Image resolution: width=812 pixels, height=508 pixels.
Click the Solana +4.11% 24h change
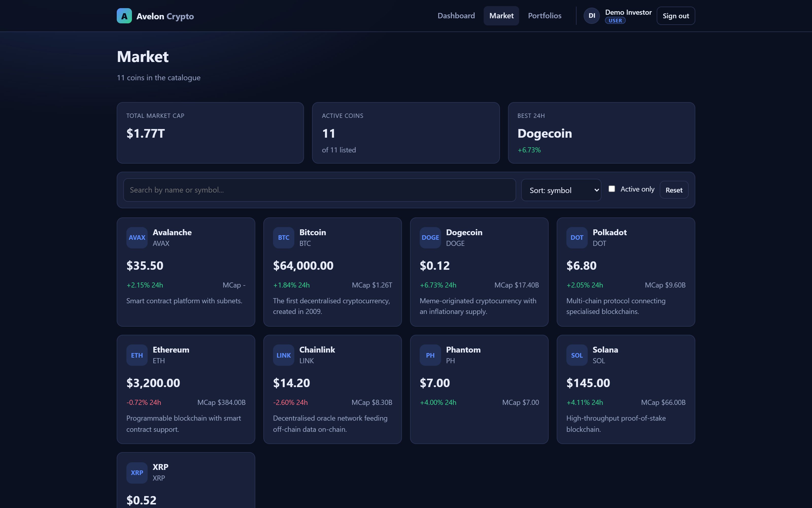pos(584,403)
